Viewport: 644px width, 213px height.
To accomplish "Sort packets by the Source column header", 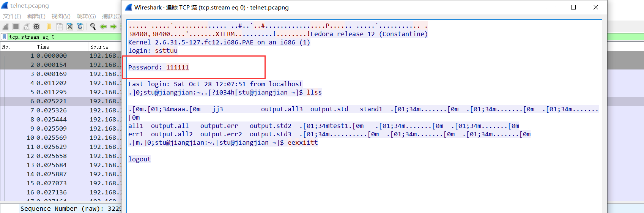I will tap(99, 47).
